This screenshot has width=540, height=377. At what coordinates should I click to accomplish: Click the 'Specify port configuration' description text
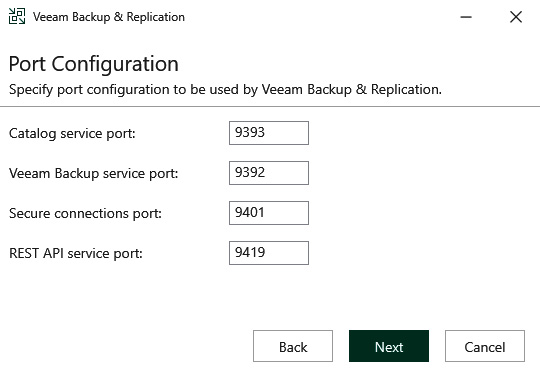(225, 90)
